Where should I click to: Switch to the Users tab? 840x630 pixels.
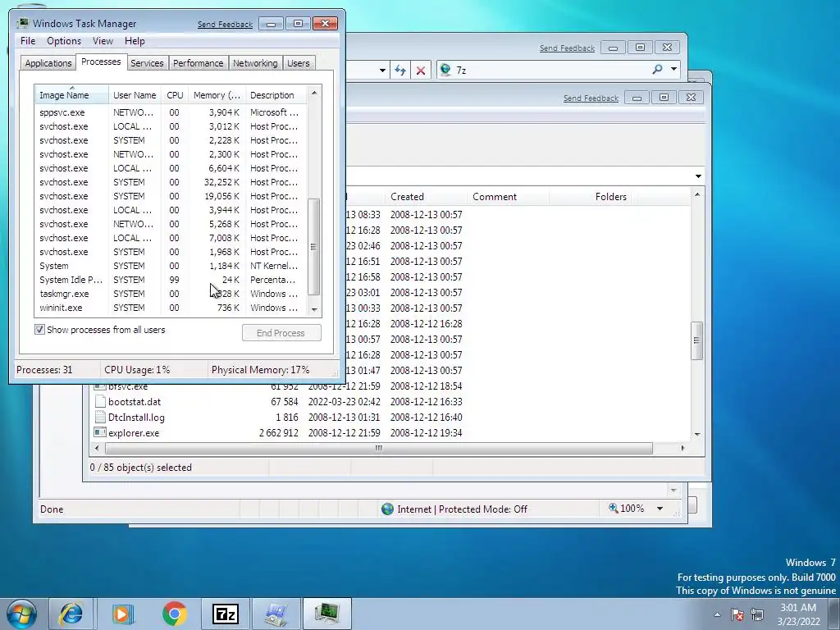[x=298, y=63]
